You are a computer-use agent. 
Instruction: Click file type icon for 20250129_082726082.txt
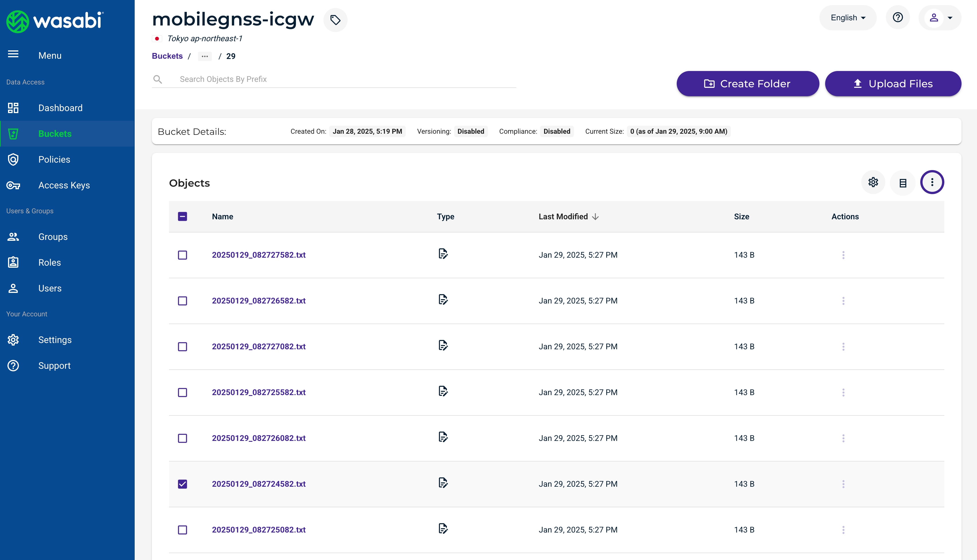click(443, 437)
